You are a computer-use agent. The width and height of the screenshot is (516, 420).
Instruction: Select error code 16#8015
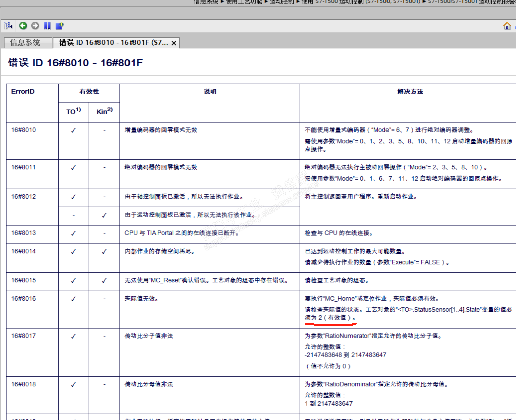[x=24, y=280]
